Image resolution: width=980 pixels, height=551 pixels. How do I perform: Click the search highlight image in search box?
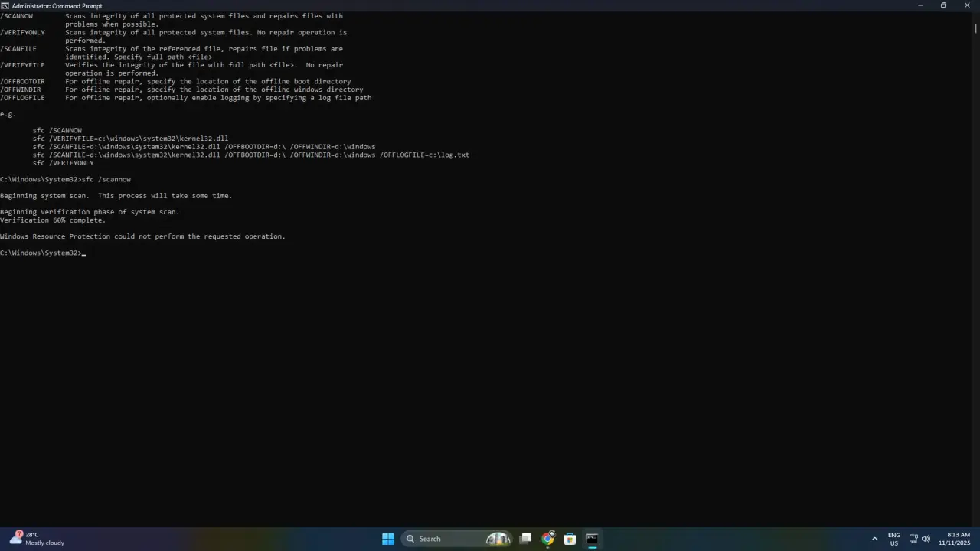click(x=498, y=539)
